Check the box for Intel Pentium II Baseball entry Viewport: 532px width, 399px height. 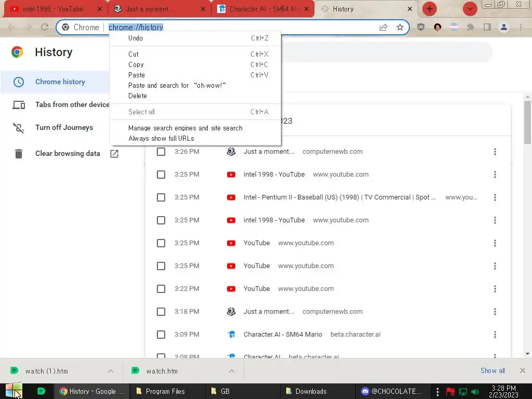[161, 197]
